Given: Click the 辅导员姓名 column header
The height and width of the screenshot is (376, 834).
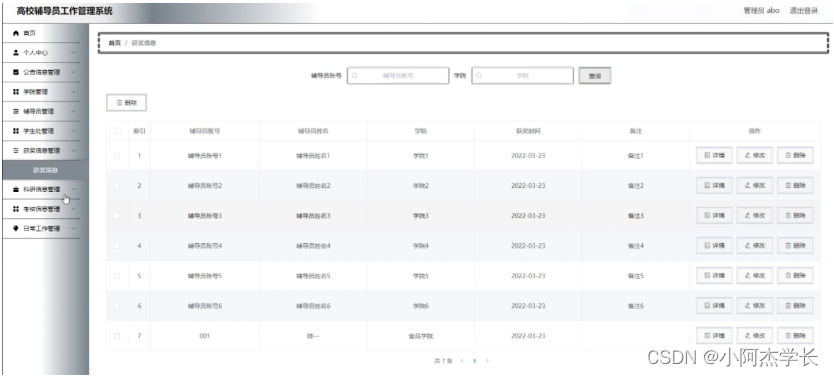Looking at the screenshot, I should [313, 131].
